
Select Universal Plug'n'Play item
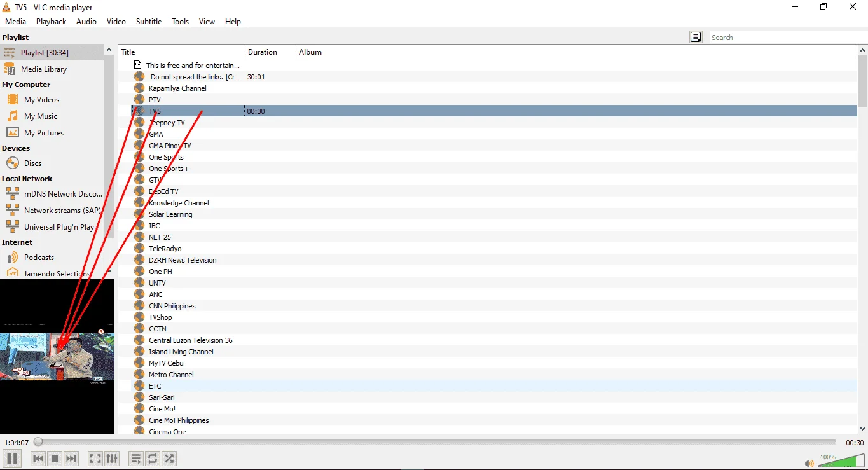(52, 227)
